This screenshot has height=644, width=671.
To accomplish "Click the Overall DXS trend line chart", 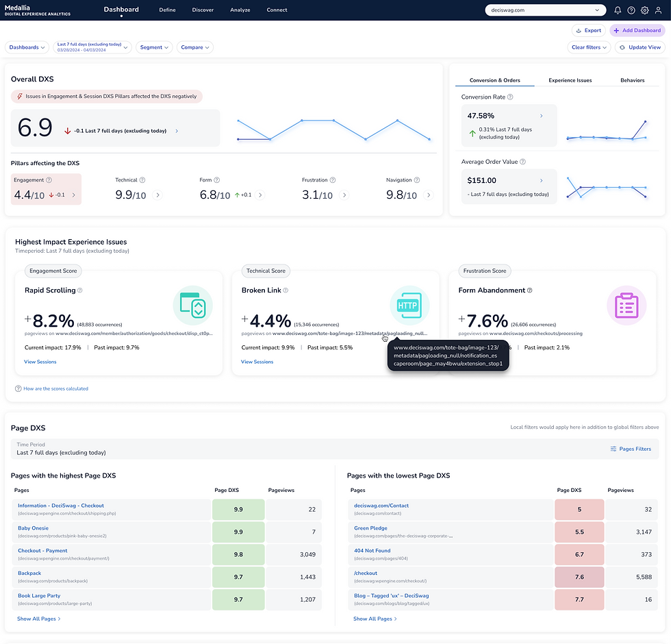I will [333, 129].
